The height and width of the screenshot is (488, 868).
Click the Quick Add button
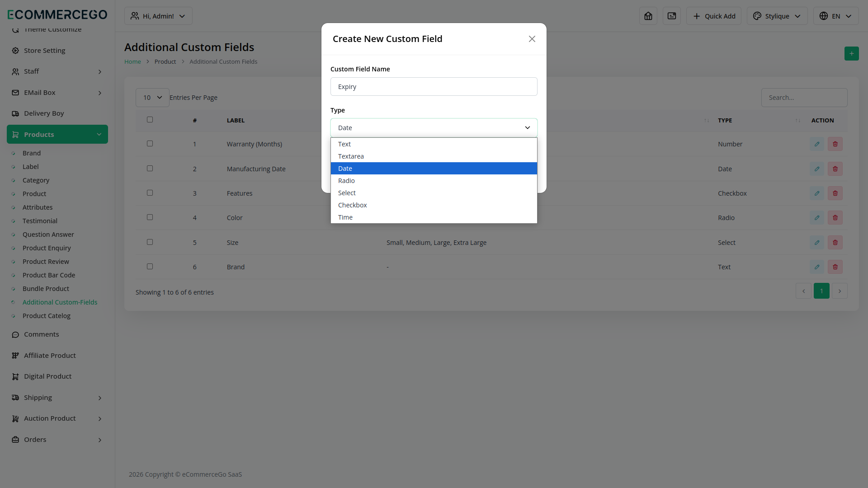click(714, 16)
